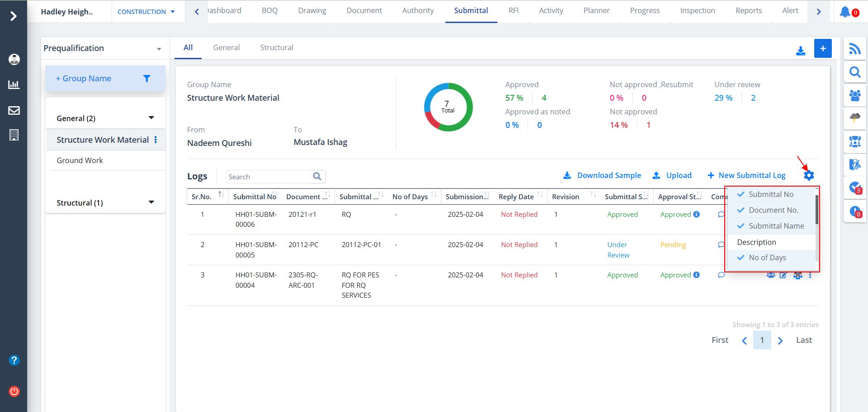Click the notification bell icon
Image resolution: width=868 pixels, height=412 pixels.
[844, 12]
